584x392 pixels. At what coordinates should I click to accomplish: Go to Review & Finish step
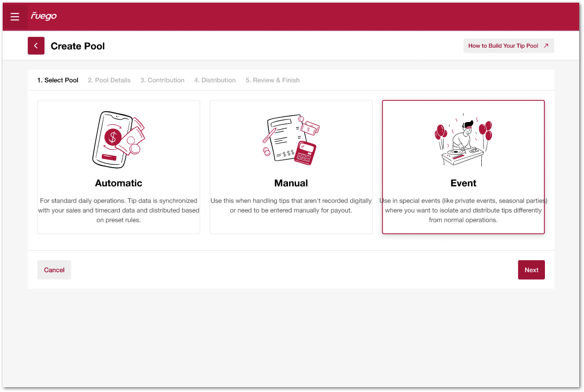click(272, 80)
